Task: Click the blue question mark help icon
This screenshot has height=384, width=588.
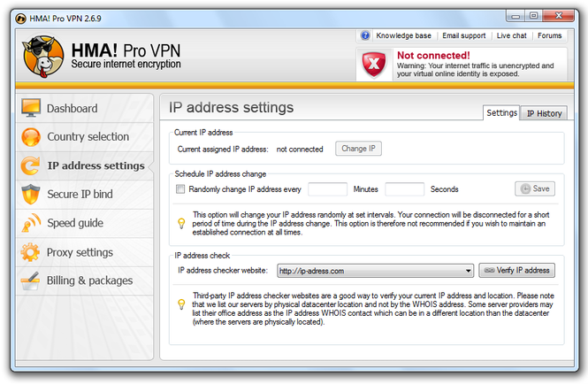Action: click(365, 35)
